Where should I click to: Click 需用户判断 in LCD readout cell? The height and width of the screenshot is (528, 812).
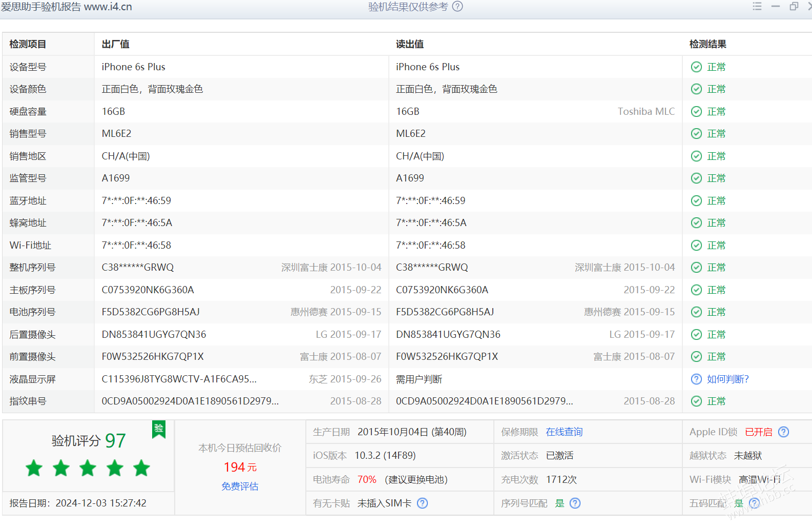point(419,379)
